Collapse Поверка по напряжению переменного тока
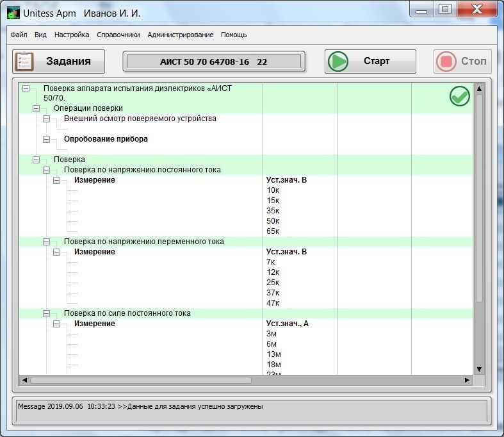 click(x=46, y=242)
